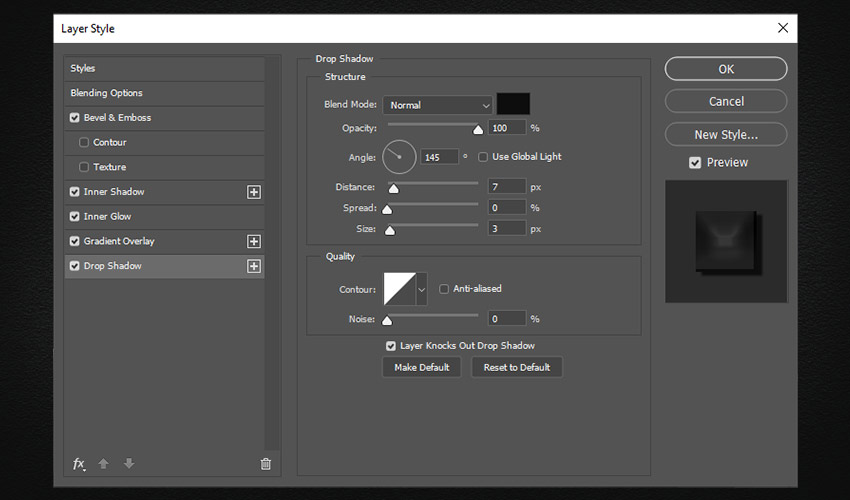Expand the Contour picker arrow

pos(421,289)
